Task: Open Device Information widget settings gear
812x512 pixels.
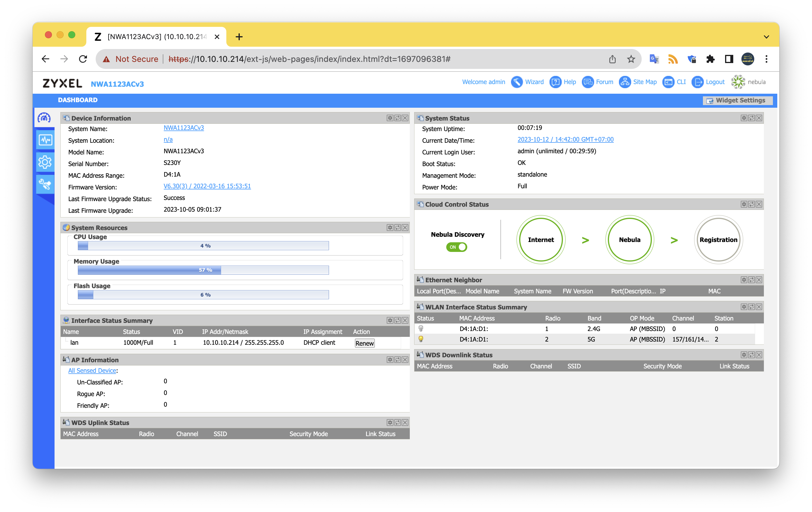Action: coord(390,118)
